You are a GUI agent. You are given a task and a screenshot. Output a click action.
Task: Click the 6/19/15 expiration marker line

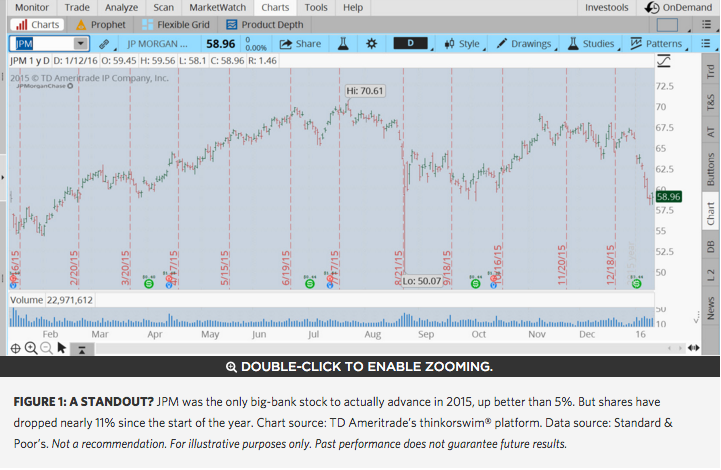pyautogui.click(x=291, y=179)
